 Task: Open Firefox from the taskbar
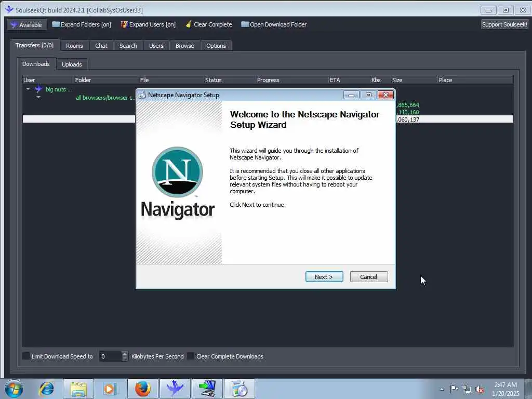143,389
